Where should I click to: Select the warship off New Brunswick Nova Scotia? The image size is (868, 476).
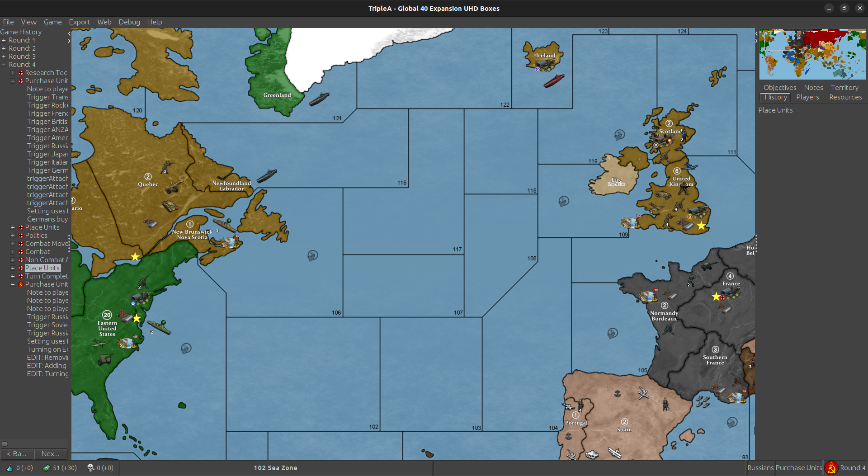[225, 225]
